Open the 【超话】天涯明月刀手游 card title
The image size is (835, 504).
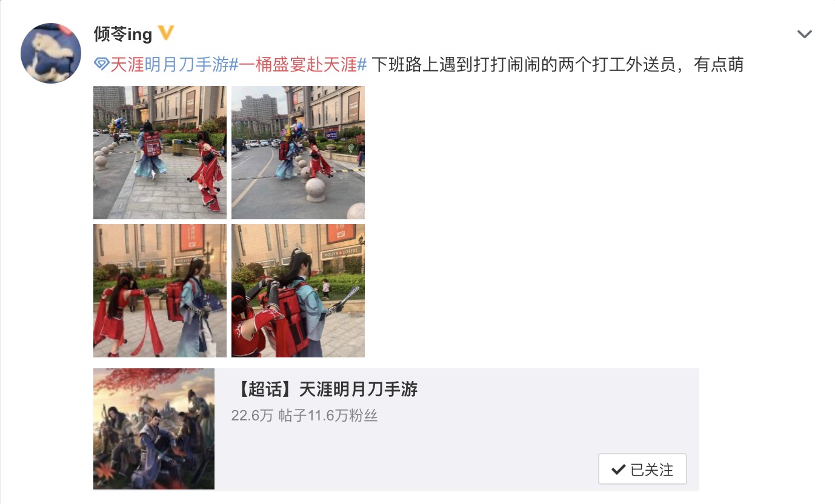[x=325, y=389]
